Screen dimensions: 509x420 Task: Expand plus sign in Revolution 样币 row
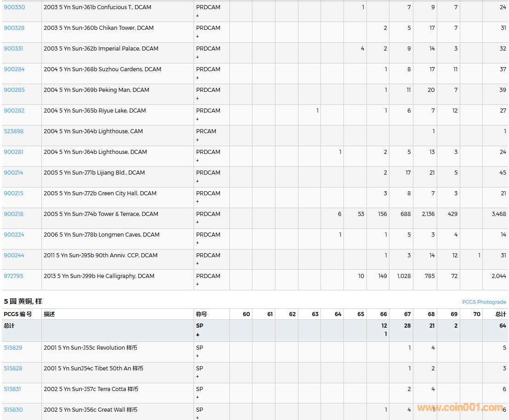coord(198,356)
